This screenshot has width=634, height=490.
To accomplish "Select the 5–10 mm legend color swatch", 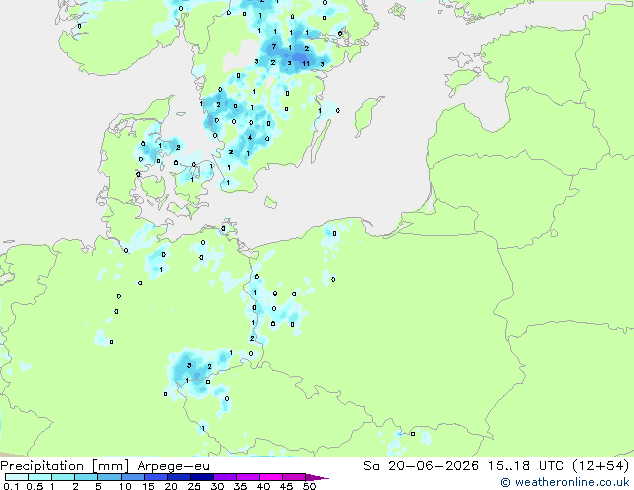I will click(109, 477).
